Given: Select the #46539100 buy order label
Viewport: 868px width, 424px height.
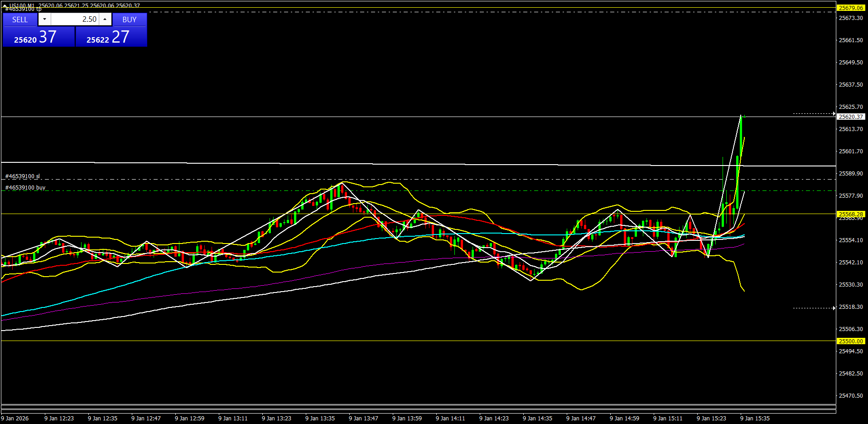Looking at the screenshot, I should [x=25, y=188].
